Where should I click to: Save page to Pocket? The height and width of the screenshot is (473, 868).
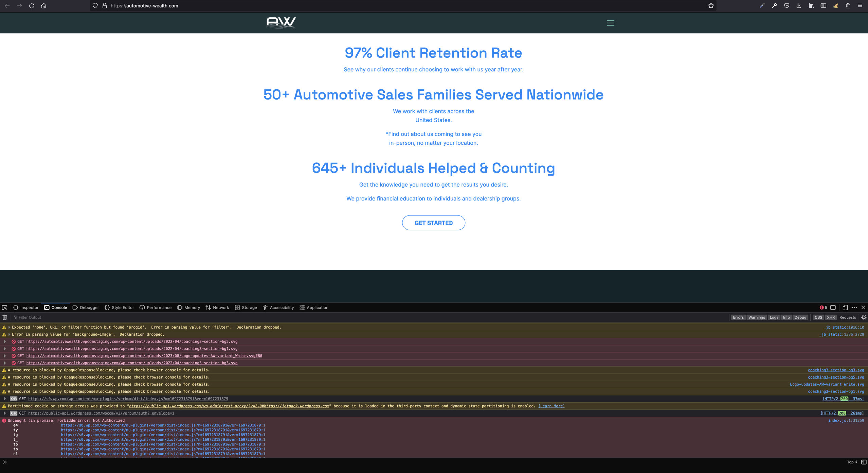(x=786, y=6)
